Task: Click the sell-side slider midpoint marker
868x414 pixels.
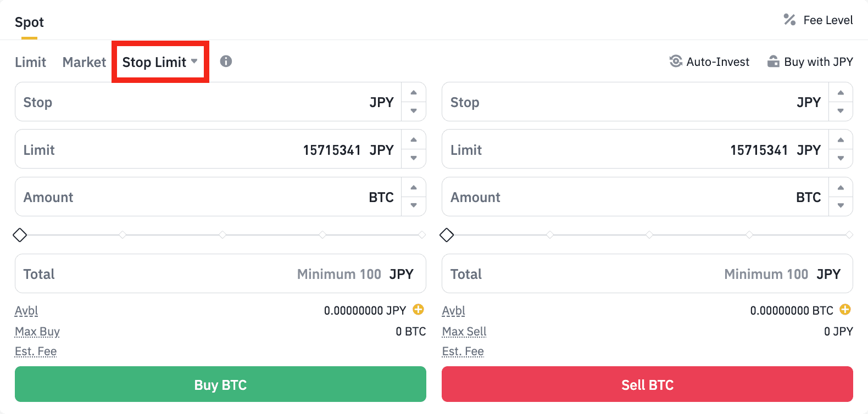Action: (649, 235)
